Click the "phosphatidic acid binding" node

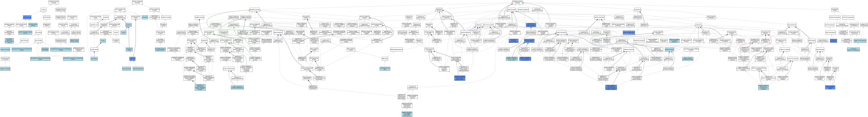pos(45,49)
